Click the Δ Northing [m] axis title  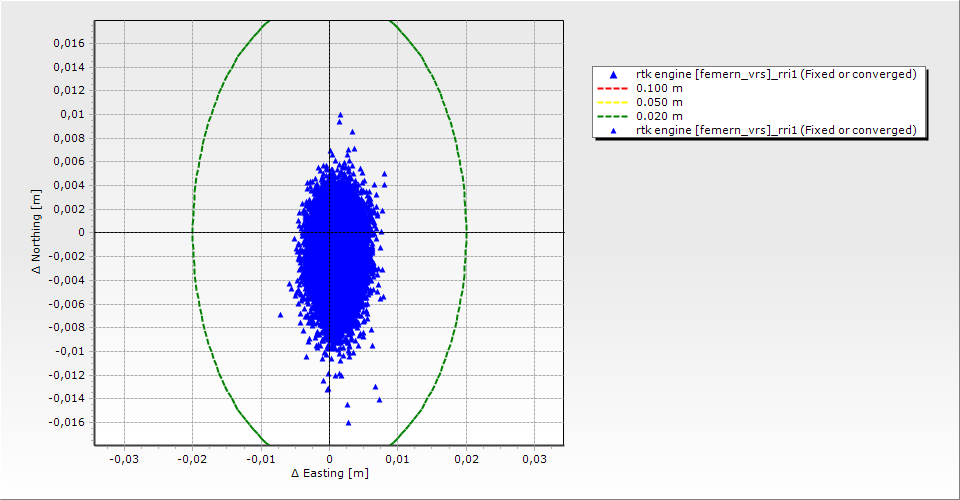pyautogui.click(x=37, y=233)
